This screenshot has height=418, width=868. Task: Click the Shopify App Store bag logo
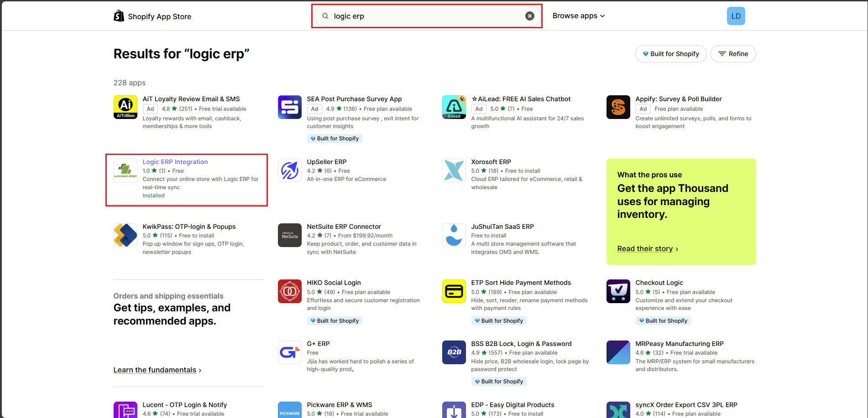119,16
